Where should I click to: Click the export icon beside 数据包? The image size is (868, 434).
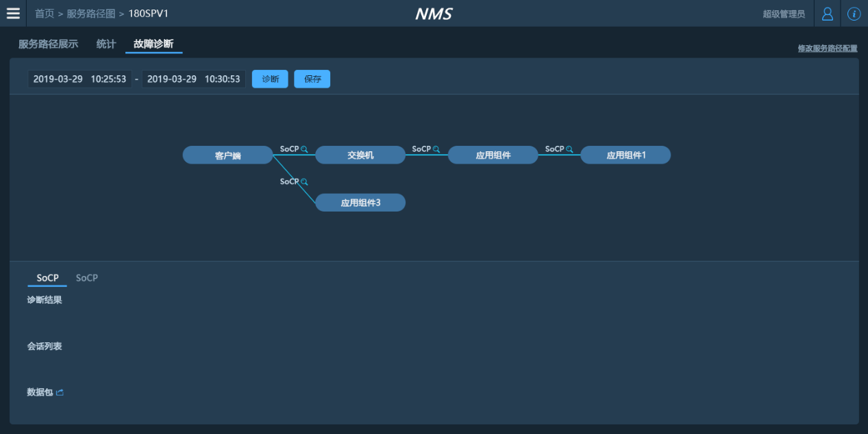[60, 393]
